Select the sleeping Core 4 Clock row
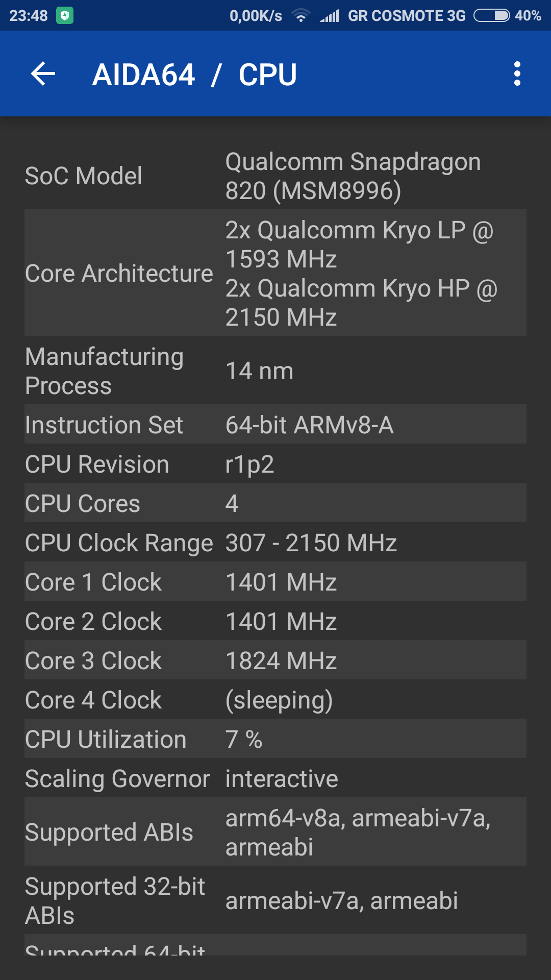Viewport: 551px width, 980px height. [x=275, y=700]
